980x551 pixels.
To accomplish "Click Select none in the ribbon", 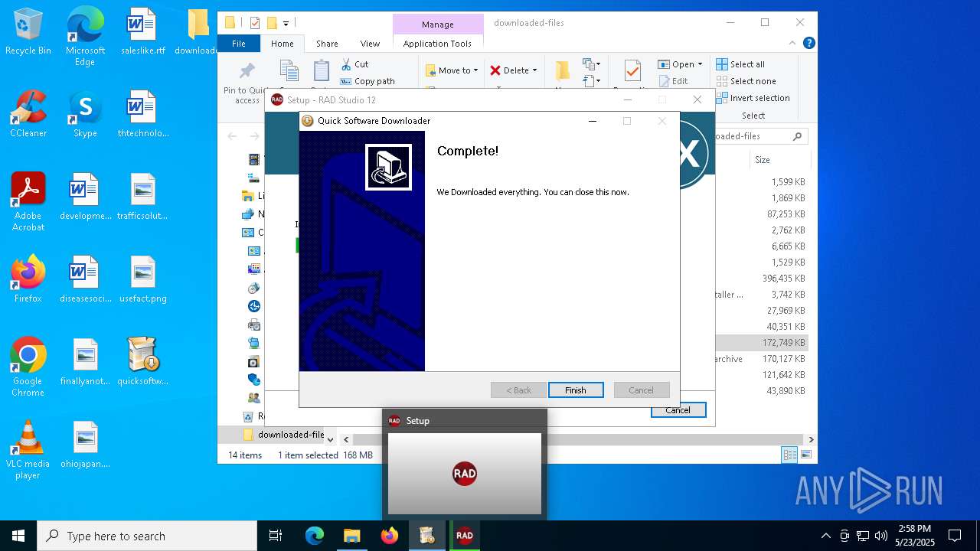I will [x=746, y=81].
